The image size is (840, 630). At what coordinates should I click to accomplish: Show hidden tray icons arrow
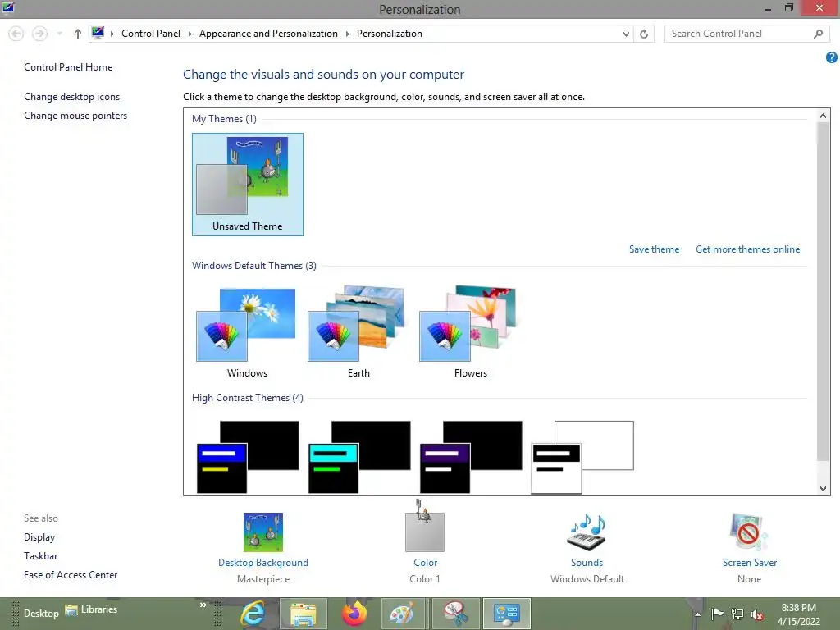coord(697,614)
